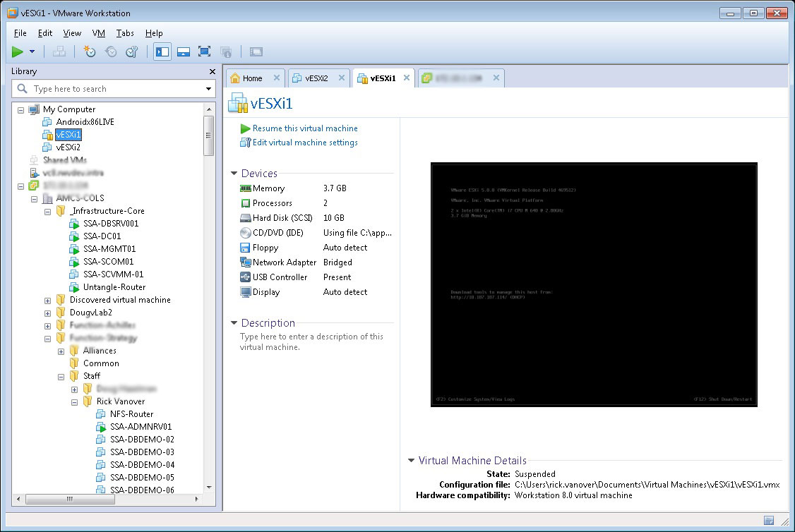The width and height of the screenshot is (795, 532).
Task: Click the take snapshot toolbar icon
Action: pos(89,52)
